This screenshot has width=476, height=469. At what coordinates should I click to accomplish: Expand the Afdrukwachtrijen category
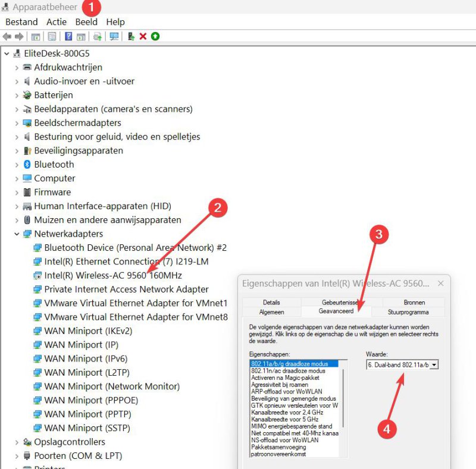pyautogui.click(x=17, y=67)
